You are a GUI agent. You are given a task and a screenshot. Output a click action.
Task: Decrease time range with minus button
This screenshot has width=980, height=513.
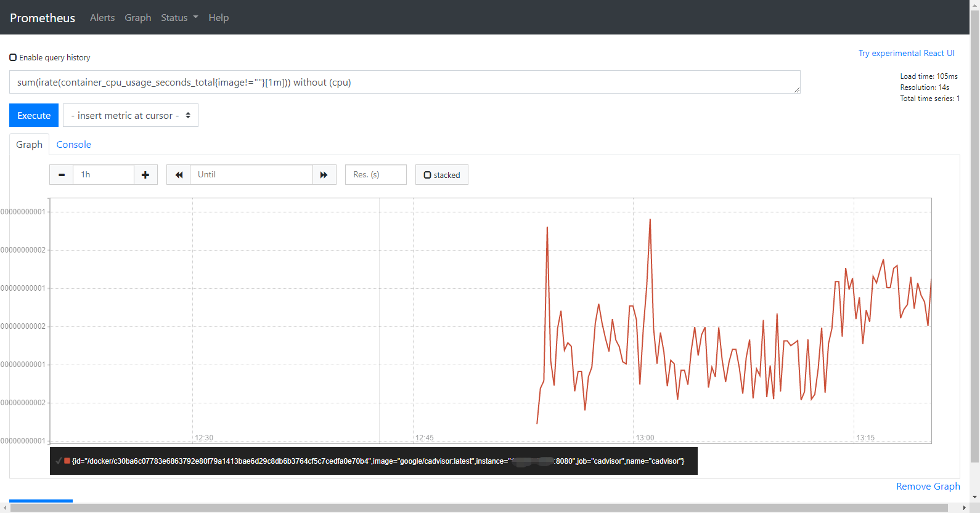62,175
